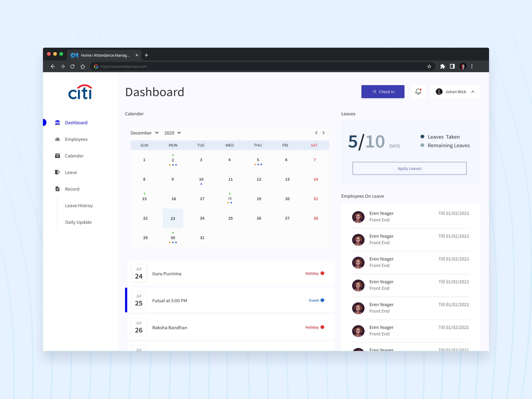This screenshot has height=399, width=532.
Task: Open the December month dropdown
Action: (144, 133)
